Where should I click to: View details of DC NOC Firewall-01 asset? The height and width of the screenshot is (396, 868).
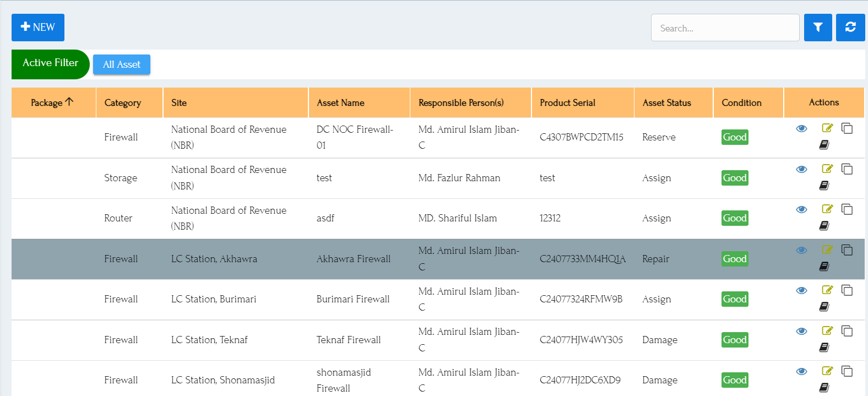click(801, 129)
